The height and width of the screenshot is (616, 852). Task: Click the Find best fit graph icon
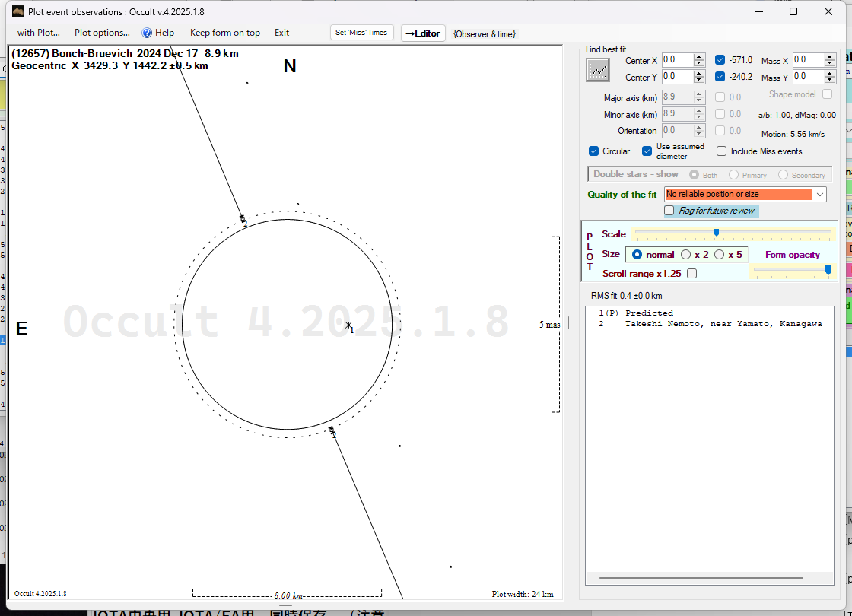(598, 70)
